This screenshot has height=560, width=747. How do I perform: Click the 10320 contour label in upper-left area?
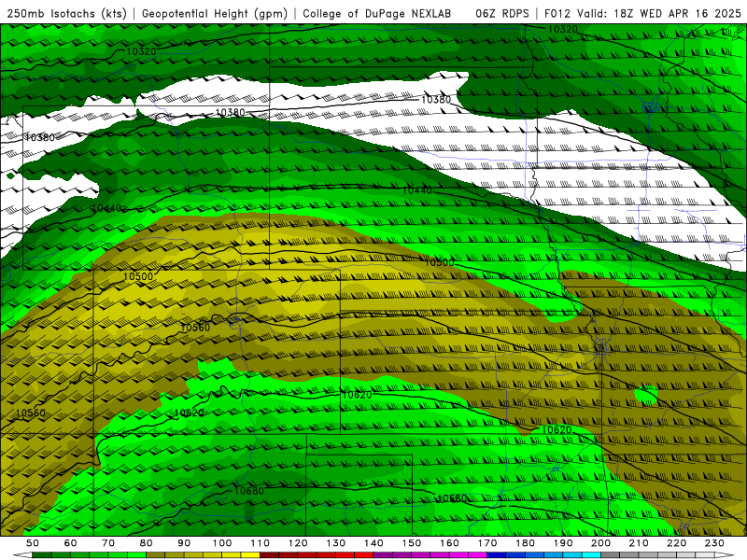coord(141,51)
